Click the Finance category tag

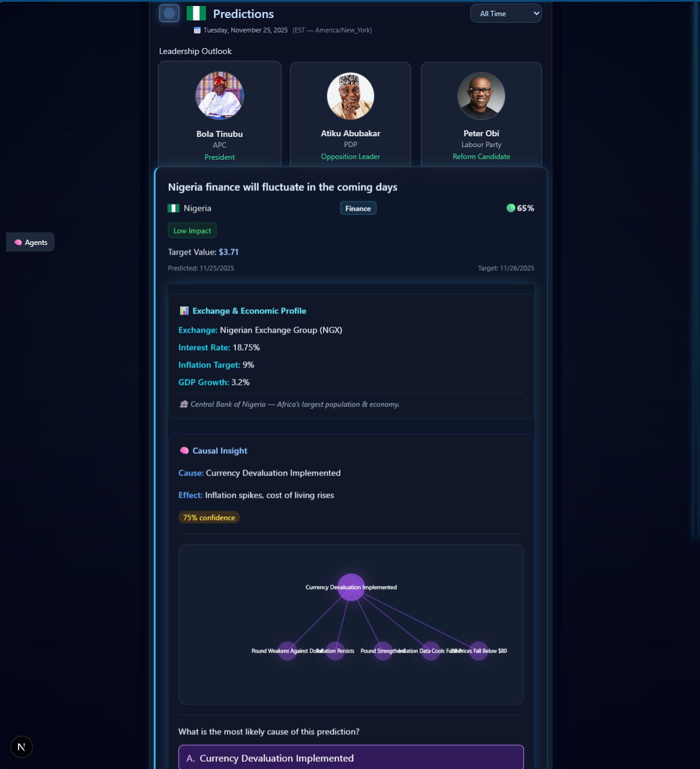[358, 208]
